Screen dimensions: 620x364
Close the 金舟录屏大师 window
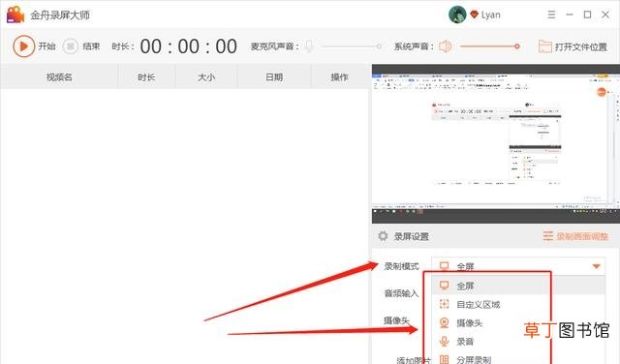click(x=605, y=15)
